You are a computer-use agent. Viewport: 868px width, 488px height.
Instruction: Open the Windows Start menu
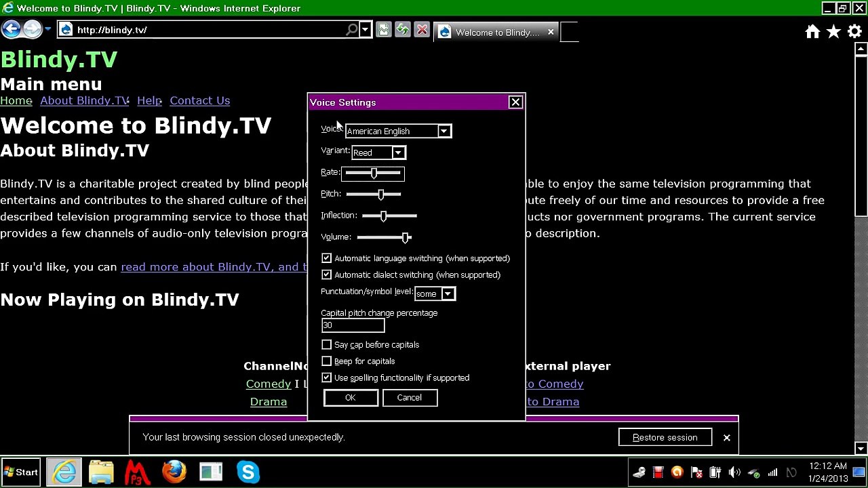(x=21, y=472)
